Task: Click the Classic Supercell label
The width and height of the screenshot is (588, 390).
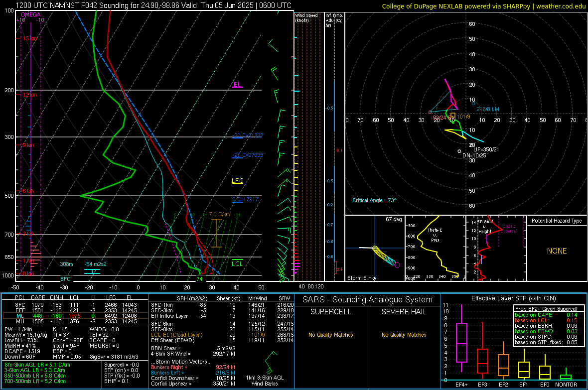Action: (x=509, y=229)
